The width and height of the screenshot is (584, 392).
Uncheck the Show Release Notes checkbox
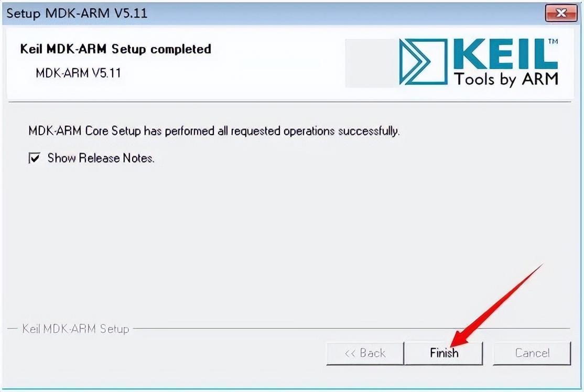point(34,158)
